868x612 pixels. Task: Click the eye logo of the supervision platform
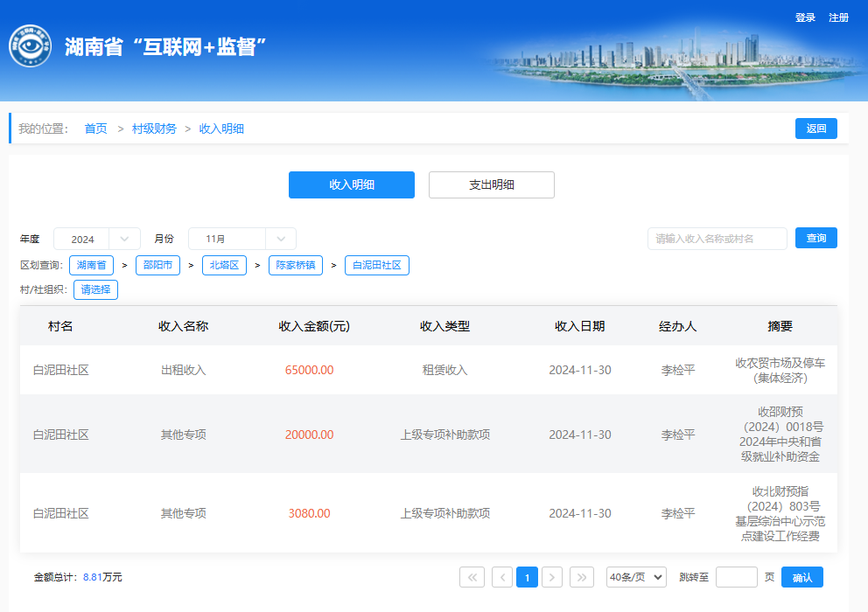point(30,46)
